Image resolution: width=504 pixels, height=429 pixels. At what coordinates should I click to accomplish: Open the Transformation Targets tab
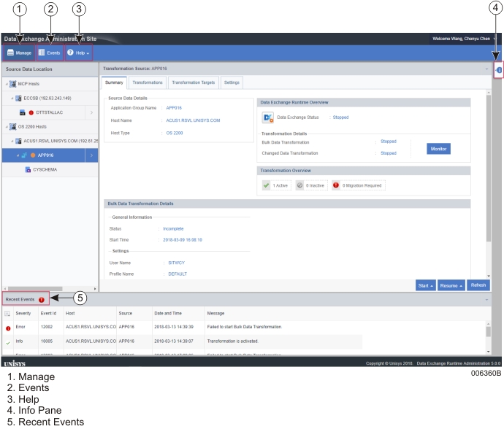pos(193,82)
